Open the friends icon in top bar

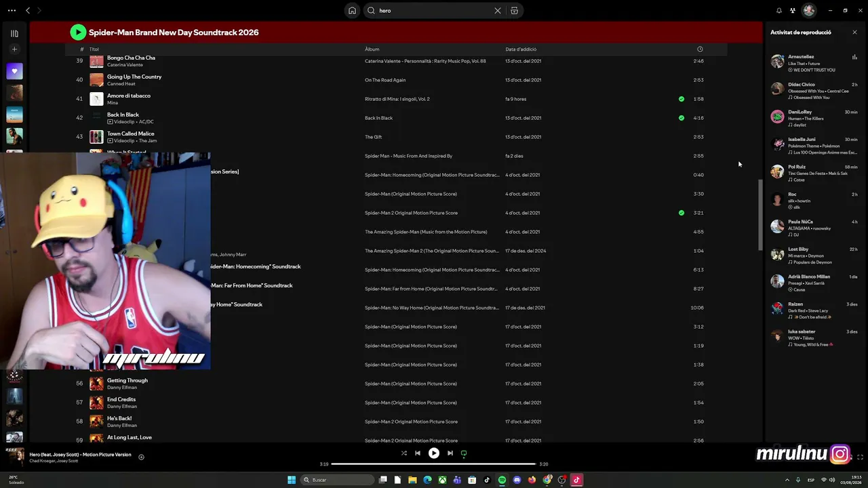click(792, 10)
